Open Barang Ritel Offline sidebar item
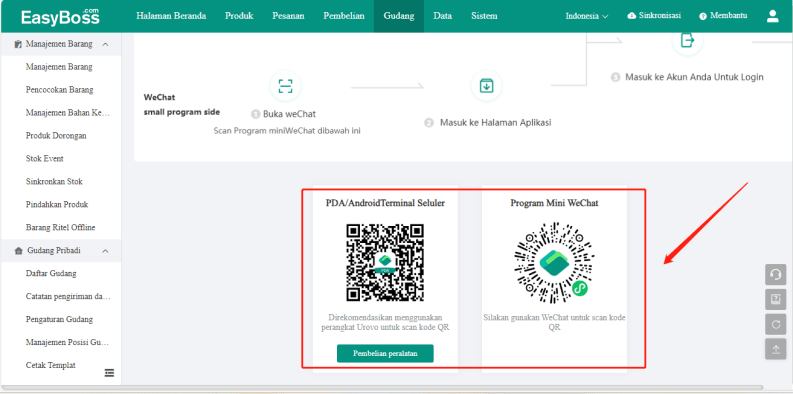Image resolution: width=793 pixels, height=394 pixels. click(x=61, y=228)
